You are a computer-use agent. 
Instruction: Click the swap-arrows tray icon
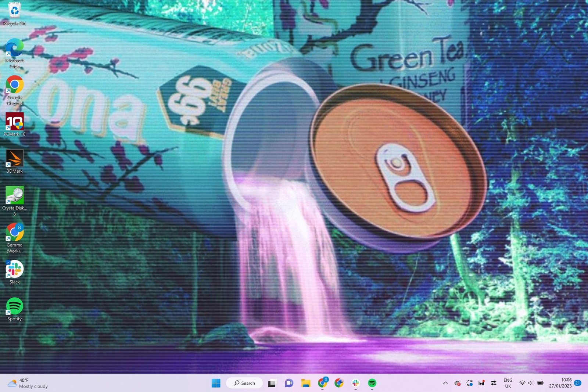pos(494,383)
